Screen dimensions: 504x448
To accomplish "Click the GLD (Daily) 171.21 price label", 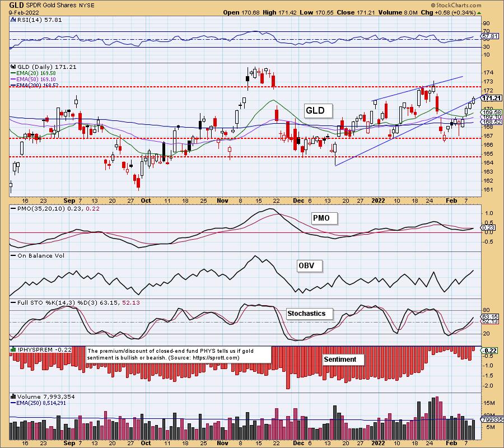I will pos(47,67).
